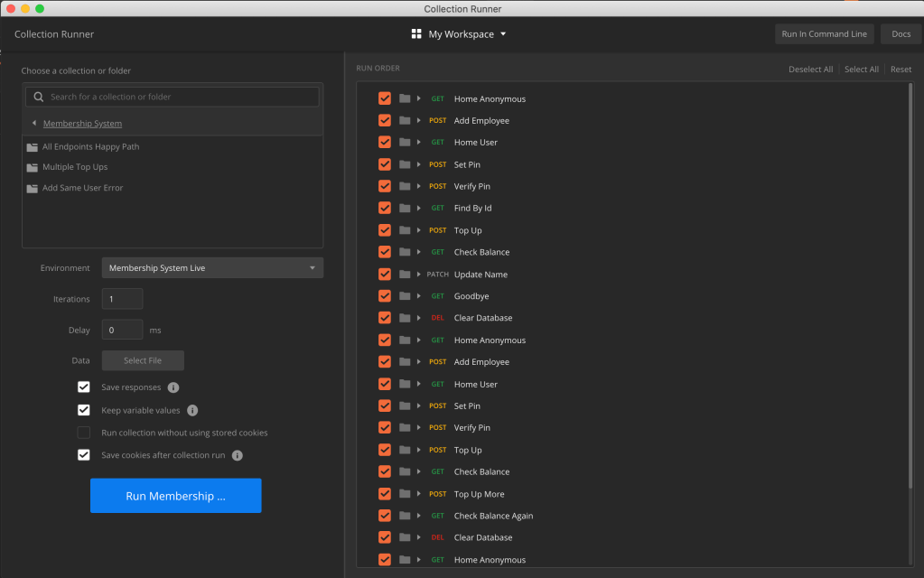Click the info icon next to Save responses
Viewport: 924px width, 578px height.
pyautogui.click(x=173, y=387)
